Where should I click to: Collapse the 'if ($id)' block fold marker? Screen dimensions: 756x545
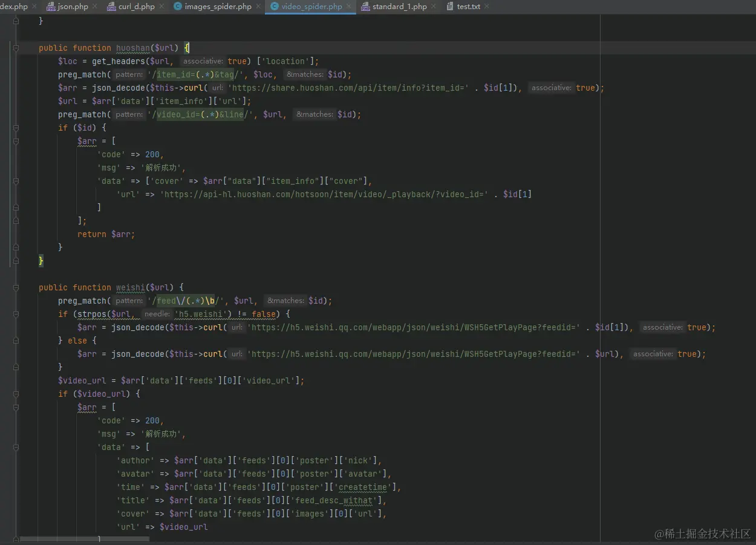[16, 128]
